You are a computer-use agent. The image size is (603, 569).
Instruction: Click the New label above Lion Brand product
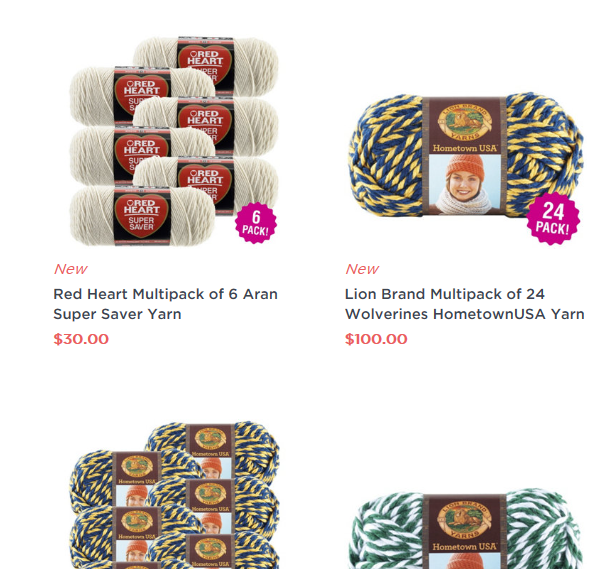(362, 269)
